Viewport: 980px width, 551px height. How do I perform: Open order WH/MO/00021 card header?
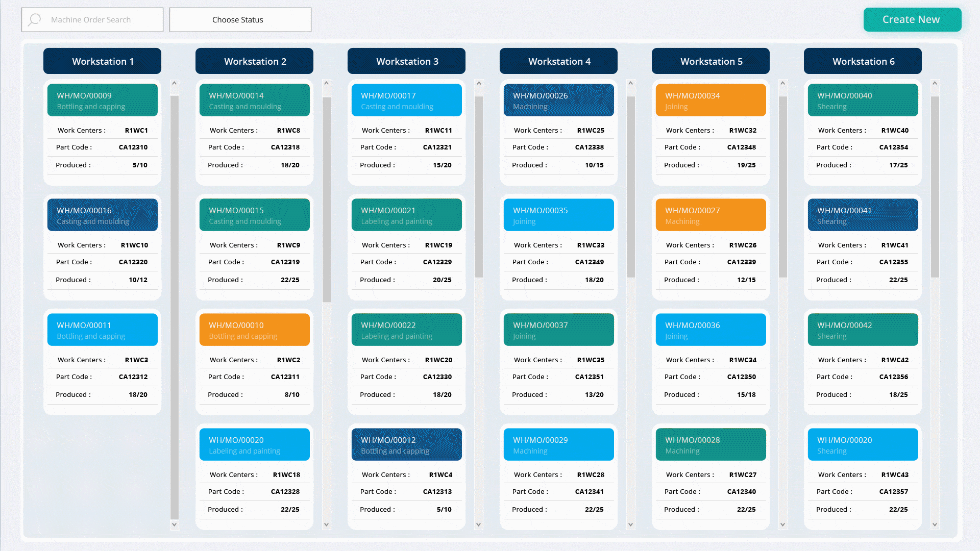tap(406, 215)
